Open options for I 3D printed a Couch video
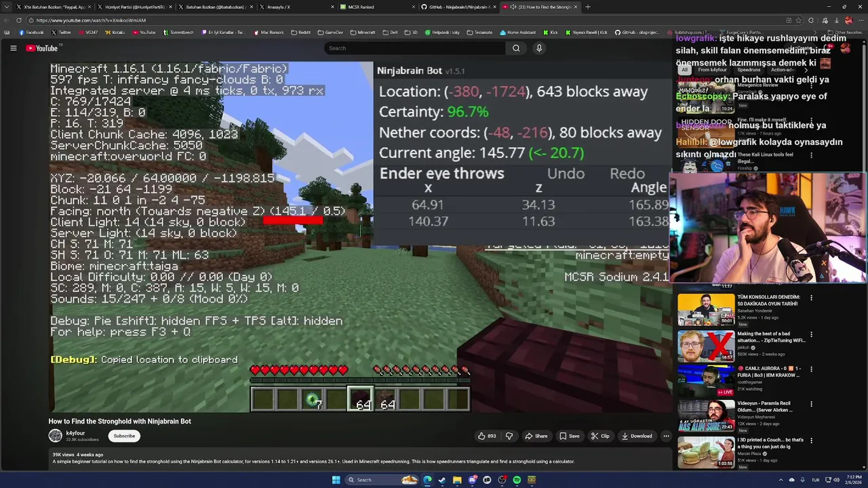The image size is (868, 488). (x=811, y=441)
